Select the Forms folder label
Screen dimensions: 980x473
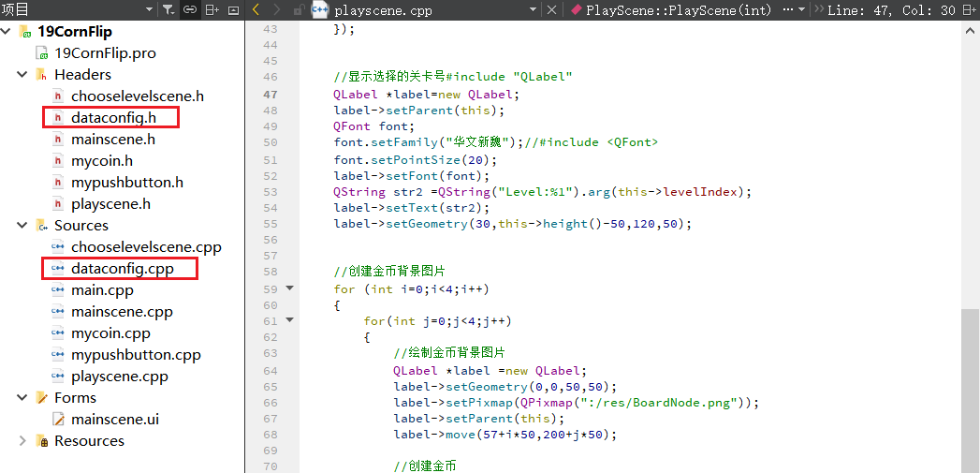(x=76, y=398)
